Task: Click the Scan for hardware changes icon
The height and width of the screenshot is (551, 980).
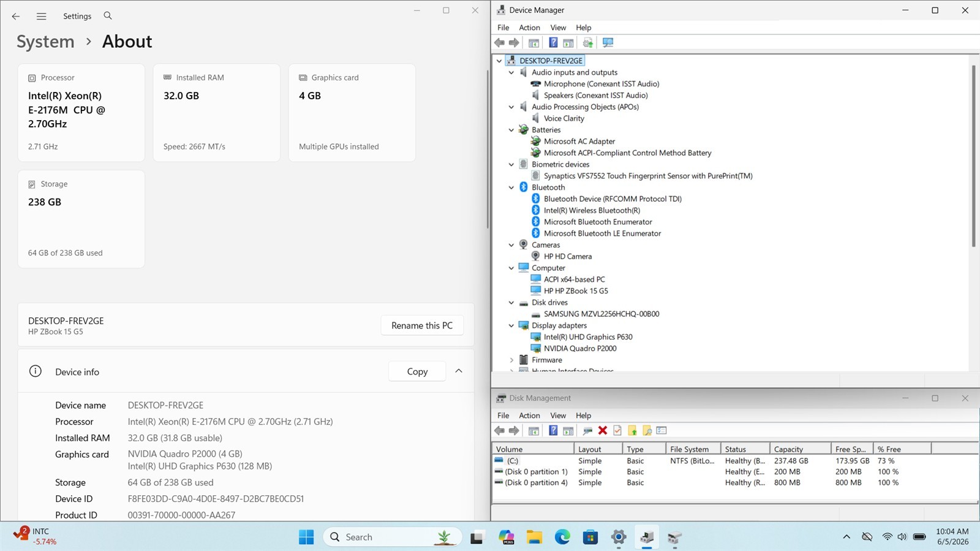Action: [608, 43]
